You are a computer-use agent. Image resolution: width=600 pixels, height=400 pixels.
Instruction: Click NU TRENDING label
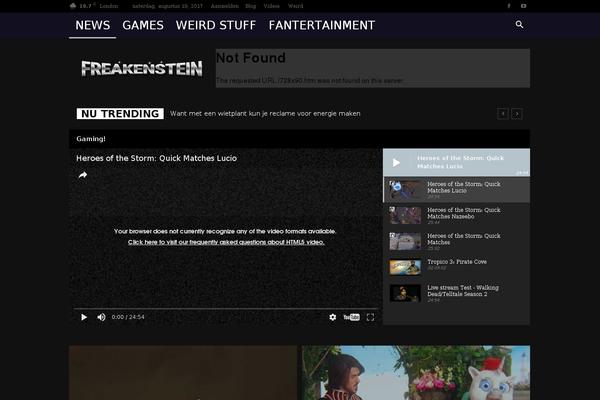(120, 114)
